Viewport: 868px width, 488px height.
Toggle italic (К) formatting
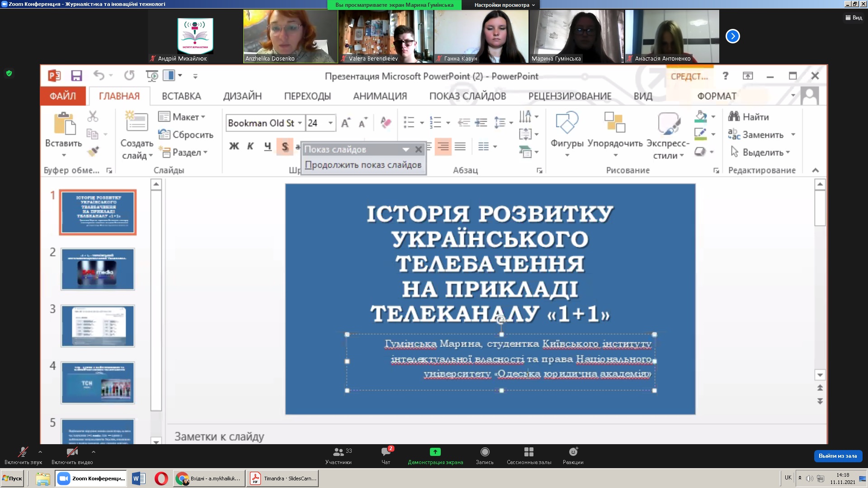(x=250, y=146)
